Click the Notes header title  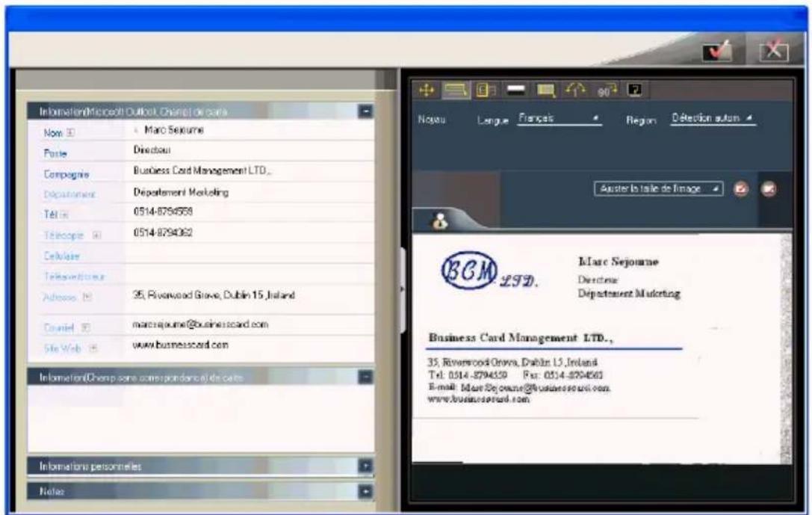coord(52,491)
